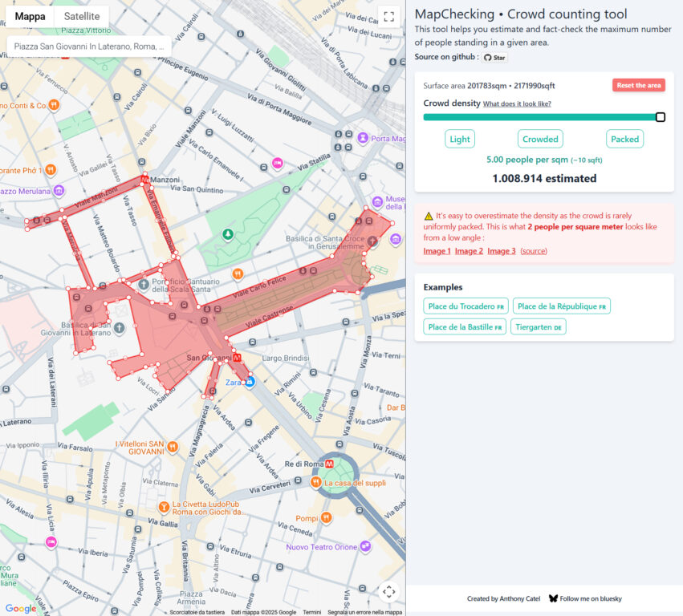Select Packed density preset
This screenshot has height=616, width=683.
[624, 139]
